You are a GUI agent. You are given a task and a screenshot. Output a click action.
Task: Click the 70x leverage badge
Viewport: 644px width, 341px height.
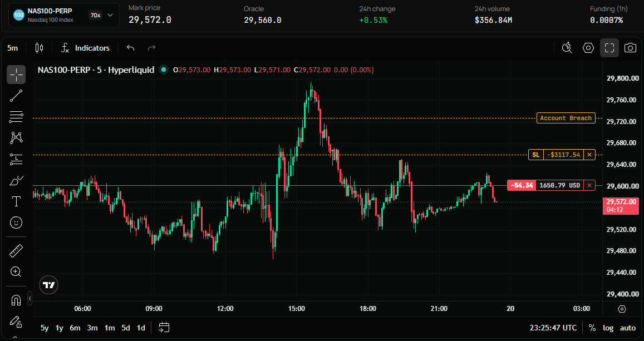pyautogui.click(x=95, y=15)
